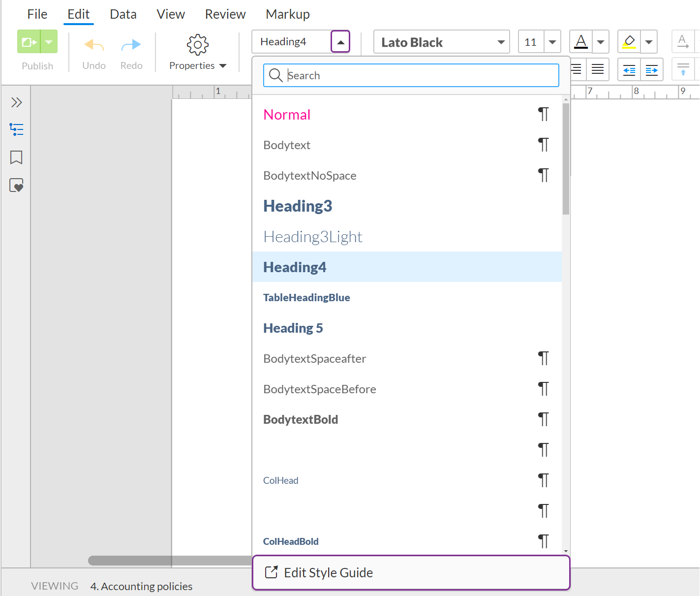The width and height of the screenshot is (700, 596).
Task: Click the justify alignment icon
Action: point(598,69)
